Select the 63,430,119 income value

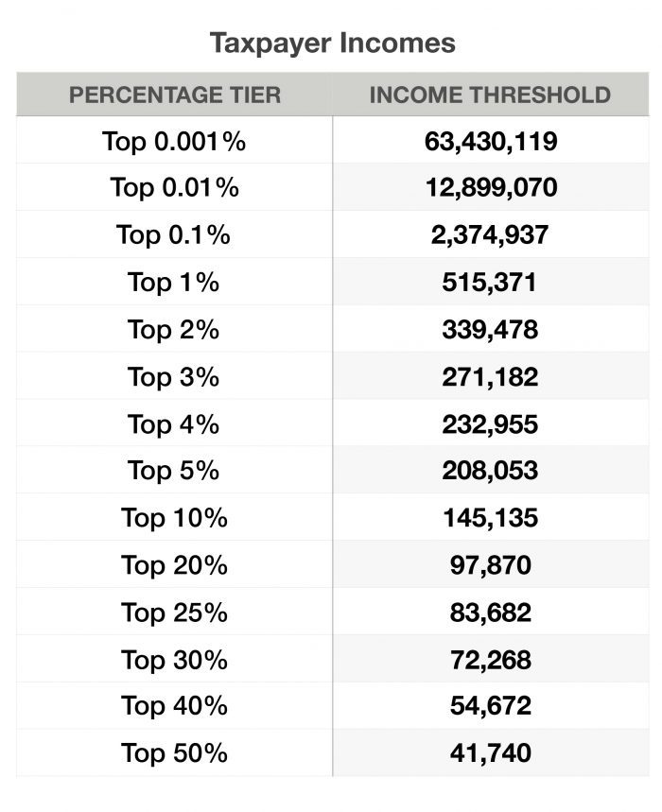(x=489, y=142)
